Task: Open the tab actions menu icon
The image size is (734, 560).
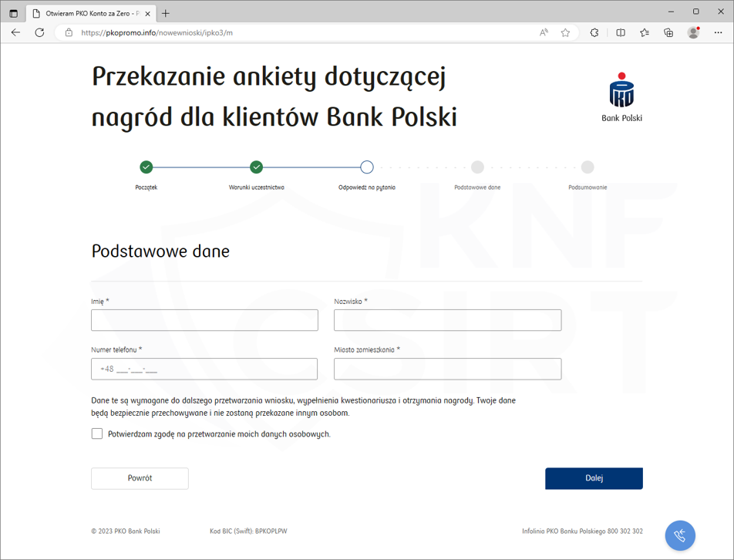Action: (13, 13)
